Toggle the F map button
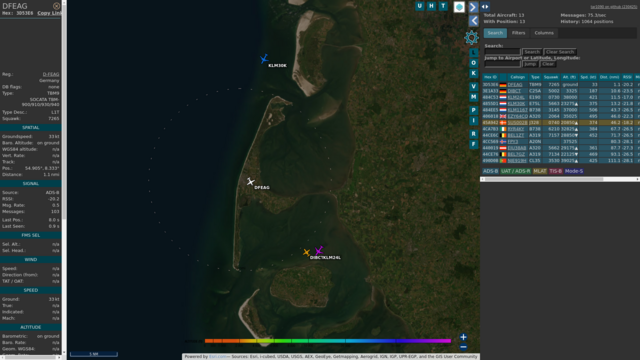The image size is (640, 360). [x=473, y=144]
